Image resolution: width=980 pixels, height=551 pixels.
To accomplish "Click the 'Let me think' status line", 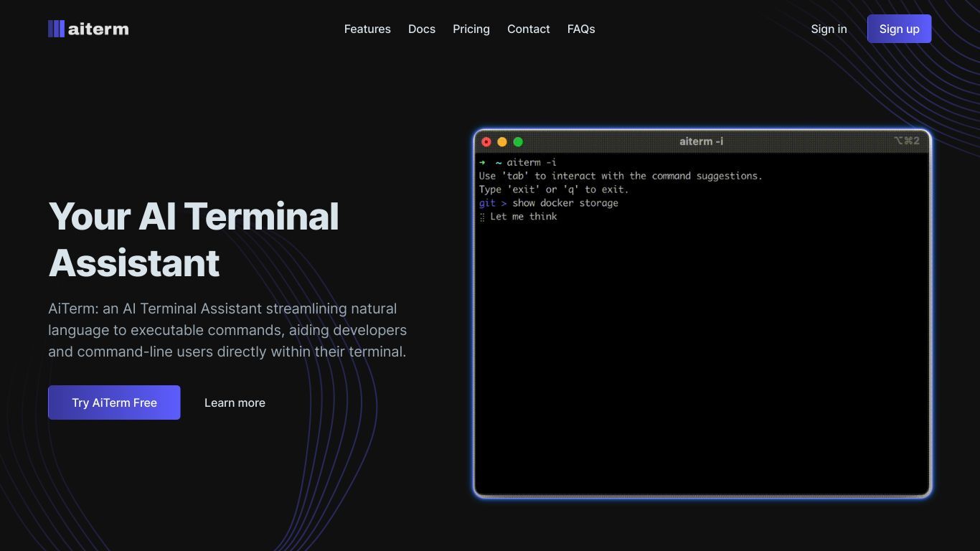I will pos(524,217).
